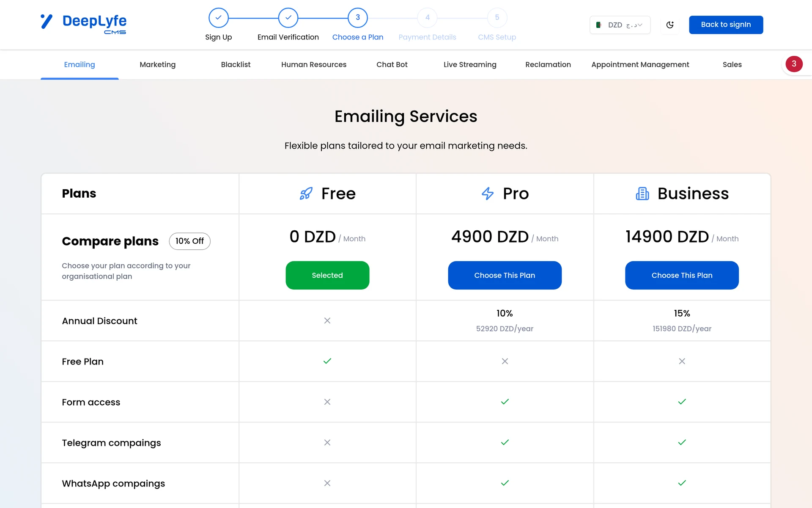Click the Emailing Services heading
The image size is (812, 508).
click(x=406, y=116)
